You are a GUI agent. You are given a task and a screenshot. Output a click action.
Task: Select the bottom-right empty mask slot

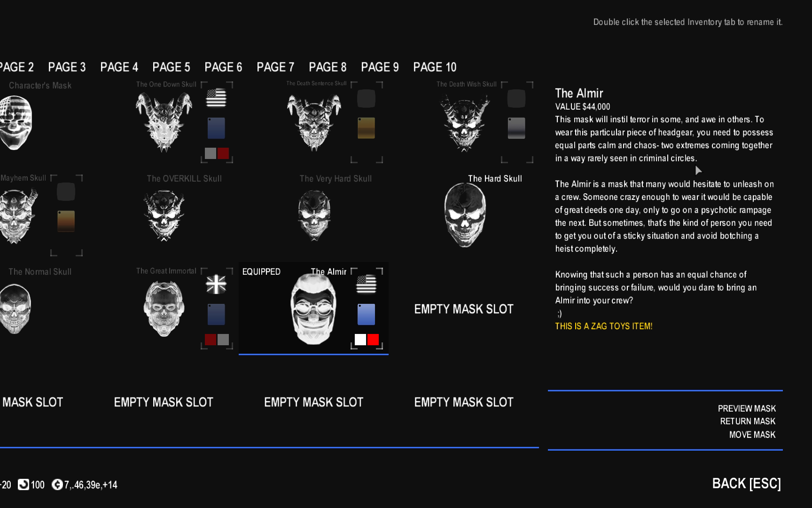tap(464, 402)
